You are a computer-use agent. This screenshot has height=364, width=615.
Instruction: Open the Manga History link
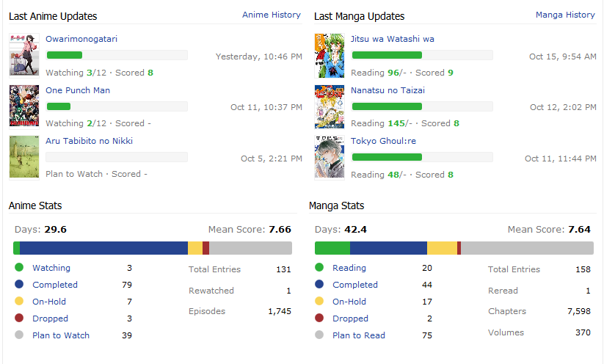pyautogui.click(x=565, y=15)
